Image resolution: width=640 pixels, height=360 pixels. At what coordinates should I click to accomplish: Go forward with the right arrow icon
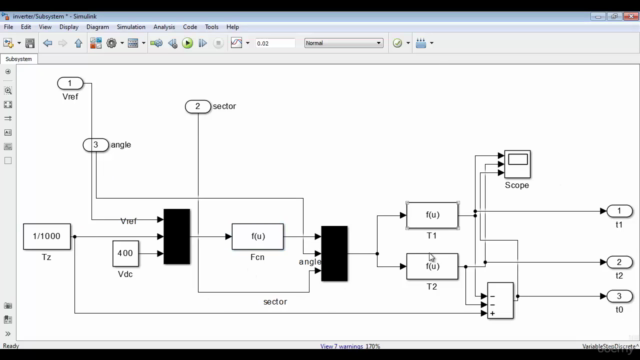tap(62, 43)
